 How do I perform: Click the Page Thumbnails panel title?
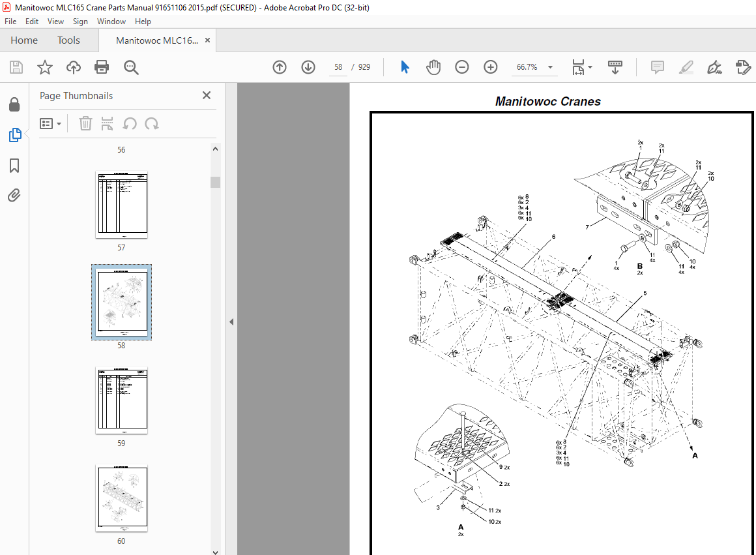coord(76,96)
